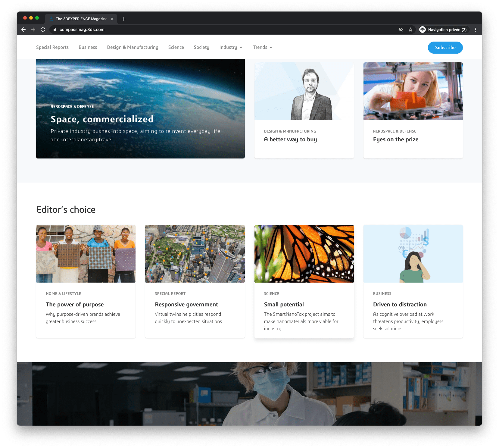Close the 3DEXPERIENCE Magazine tab

point(112,19)
